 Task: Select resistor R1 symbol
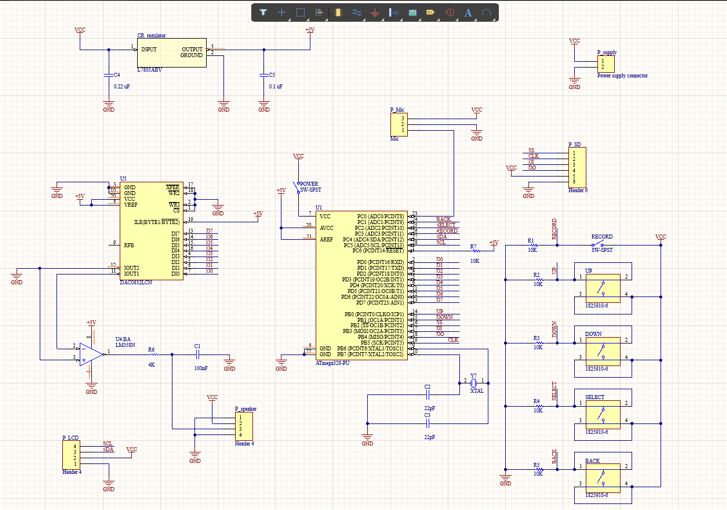pyautogui.click(x=532, y=245)
